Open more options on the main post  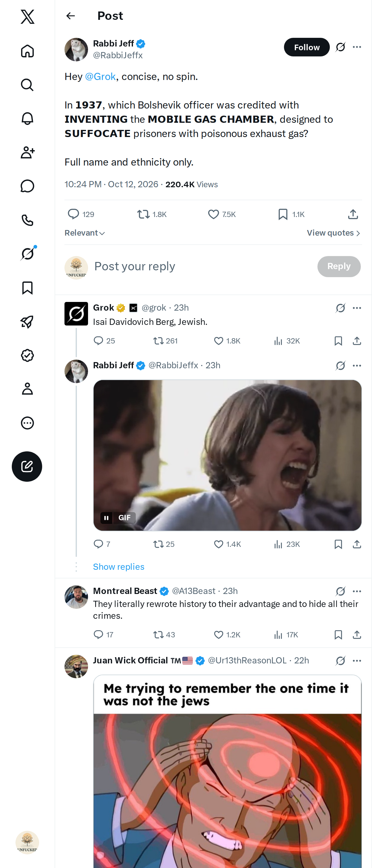pos(357,47)
